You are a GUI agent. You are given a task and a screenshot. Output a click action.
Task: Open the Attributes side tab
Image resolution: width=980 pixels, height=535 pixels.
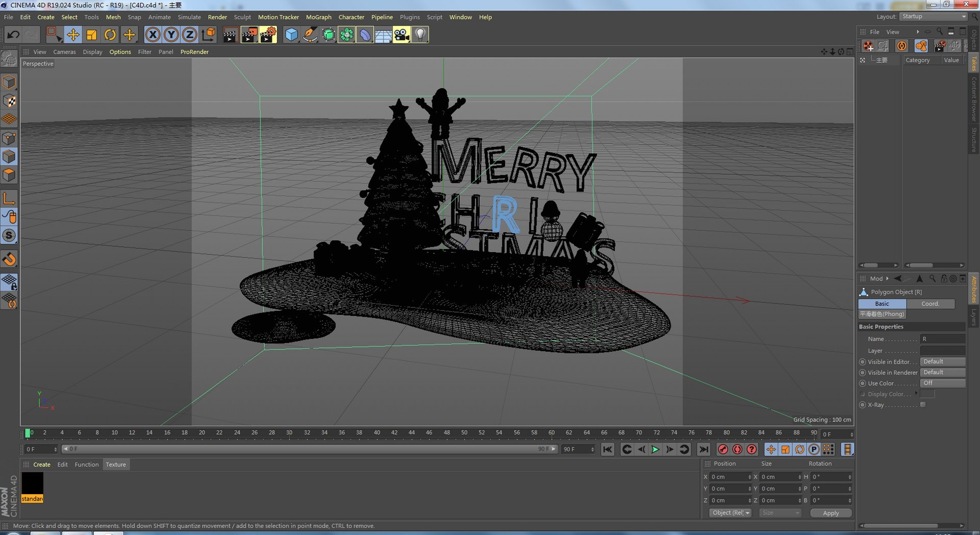(x=974, y=289)
